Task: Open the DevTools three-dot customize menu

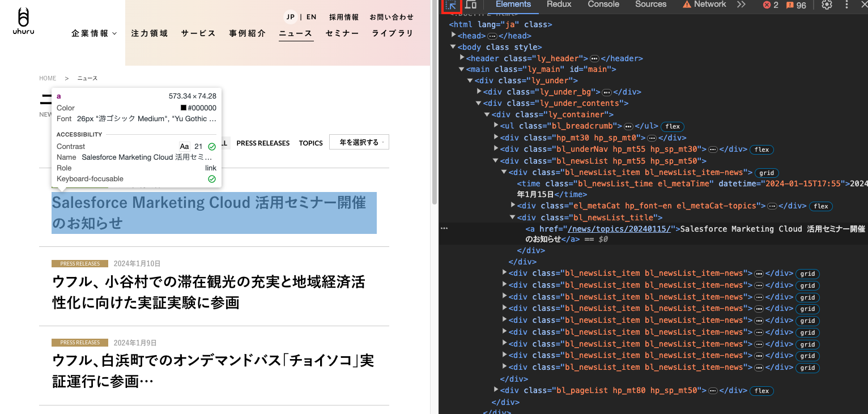Action: point(847,5)
